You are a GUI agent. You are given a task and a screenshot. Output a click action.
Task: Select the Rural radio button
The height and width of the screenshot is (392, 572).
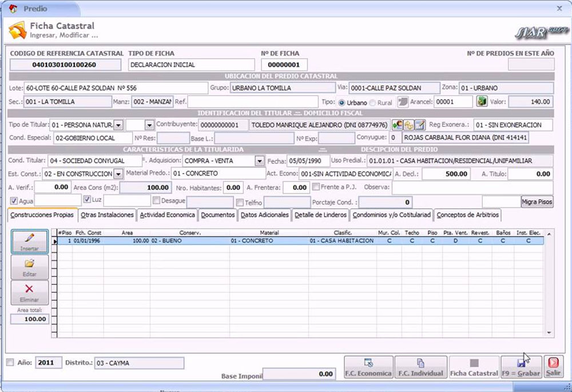click(x=373, y=102)
